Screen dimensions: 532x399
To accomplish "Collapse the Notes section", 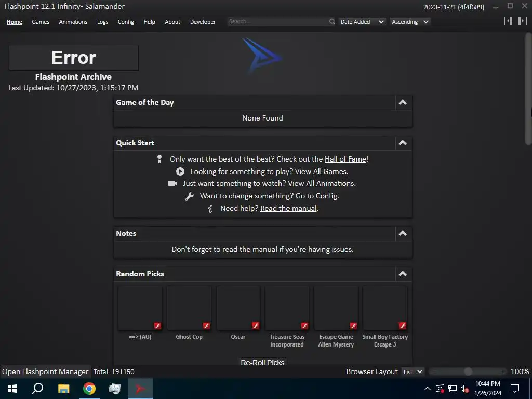I will click(x=403, y=233).
